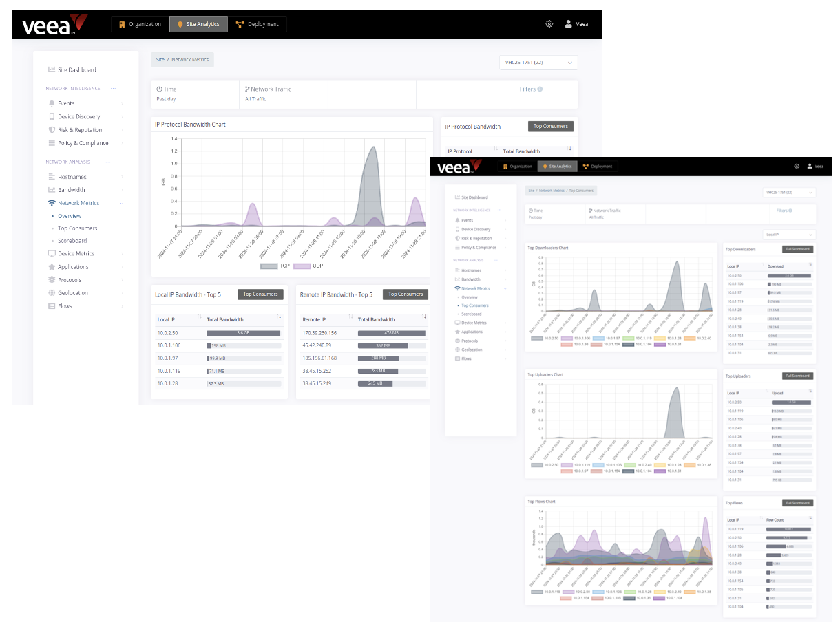Click Network Metrics wifi icon in back window

(x=52, y=203)
